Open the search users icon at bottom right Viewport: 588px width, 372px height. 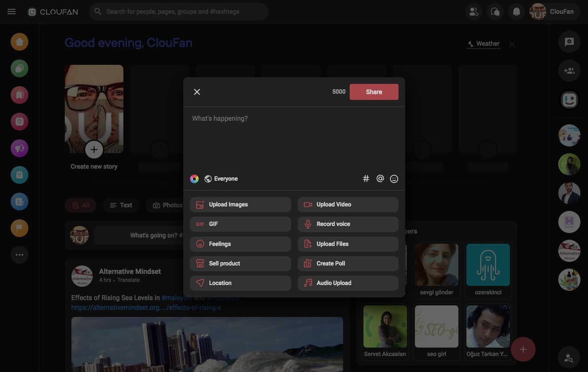[x=569, y=357]
